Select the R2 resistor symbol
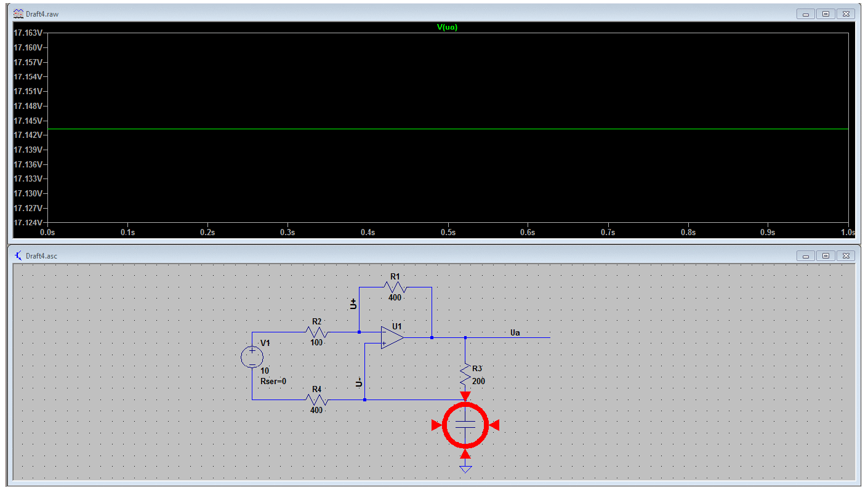The image size is (868, 490). pos(316,332)
